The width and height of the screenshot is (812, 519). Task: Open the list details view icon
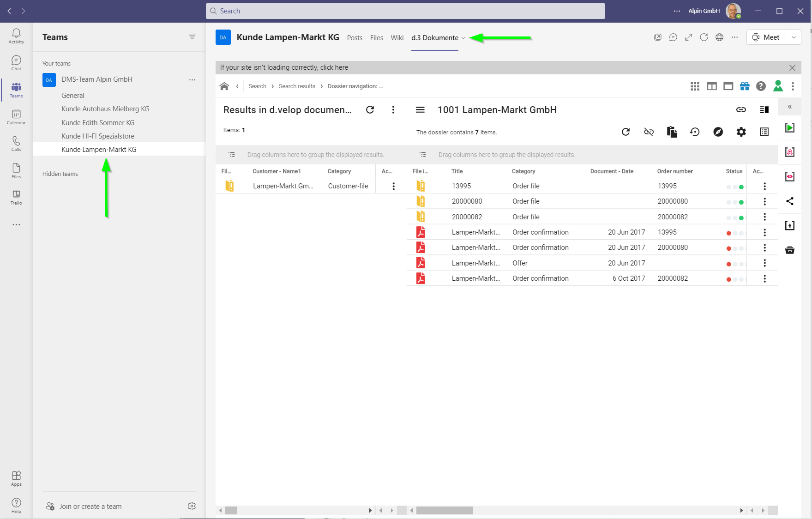click(764, 132)
